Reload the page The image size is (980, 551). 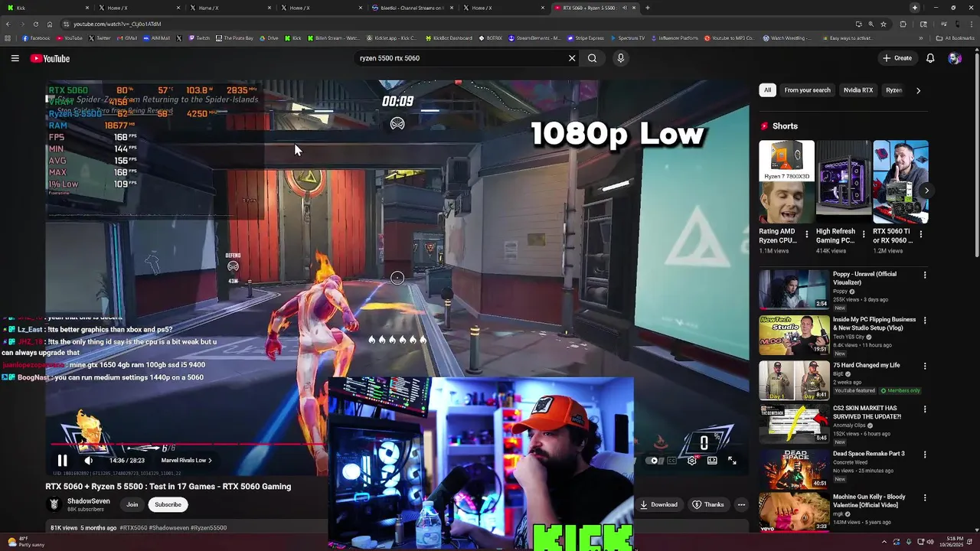point(35,24)
